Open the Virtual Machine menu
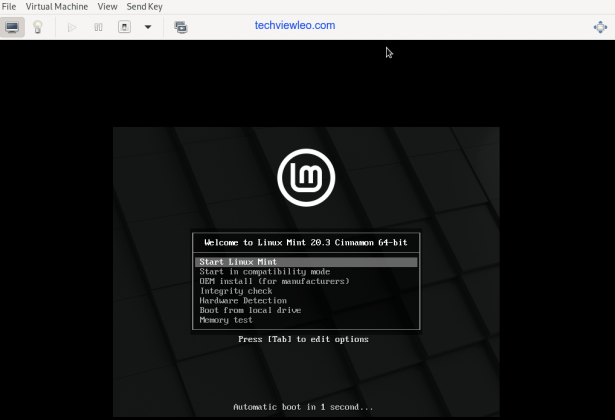Viewport: 615px width, 420px height. 56,7
